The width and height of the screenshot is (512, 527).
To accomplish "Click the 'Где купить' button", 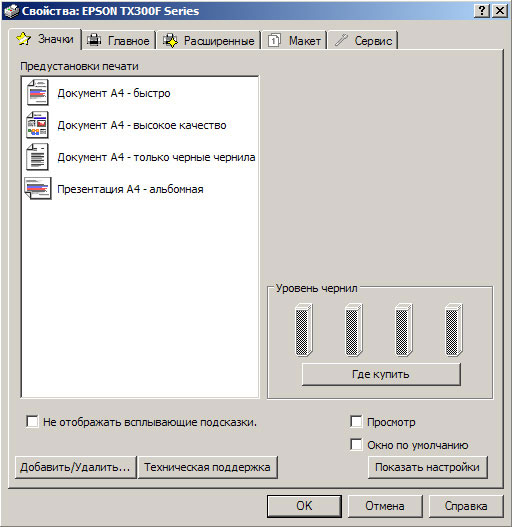I will tap(381, 374).
